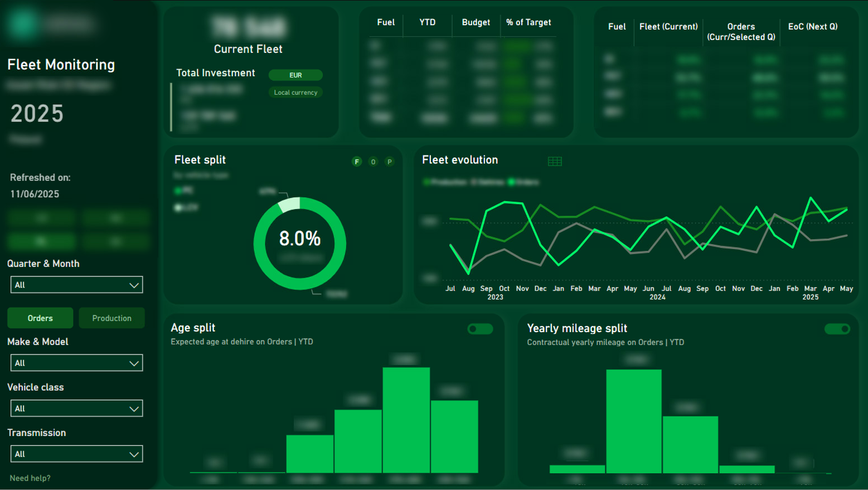Screen dimensions: 868x490
Task: Click the Fleet (Current) column header
Action: click(x=668, y=26)
